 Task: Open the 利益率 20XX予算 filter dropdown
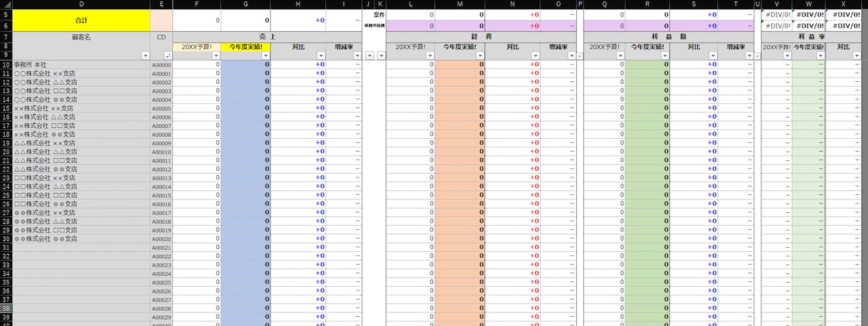[787, 56]
